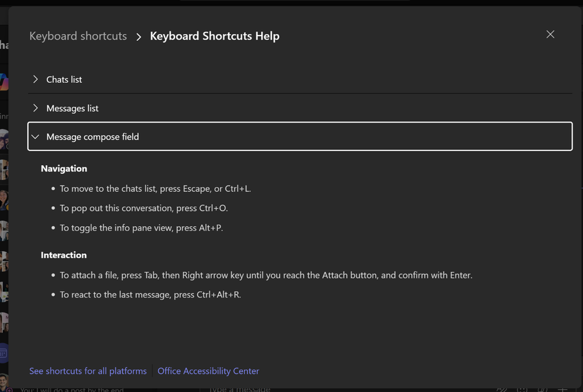The image size is (583, 392).
Task: Click the Ctrl+Alt+R react shortcut line
Action: [x=150, y=295]
